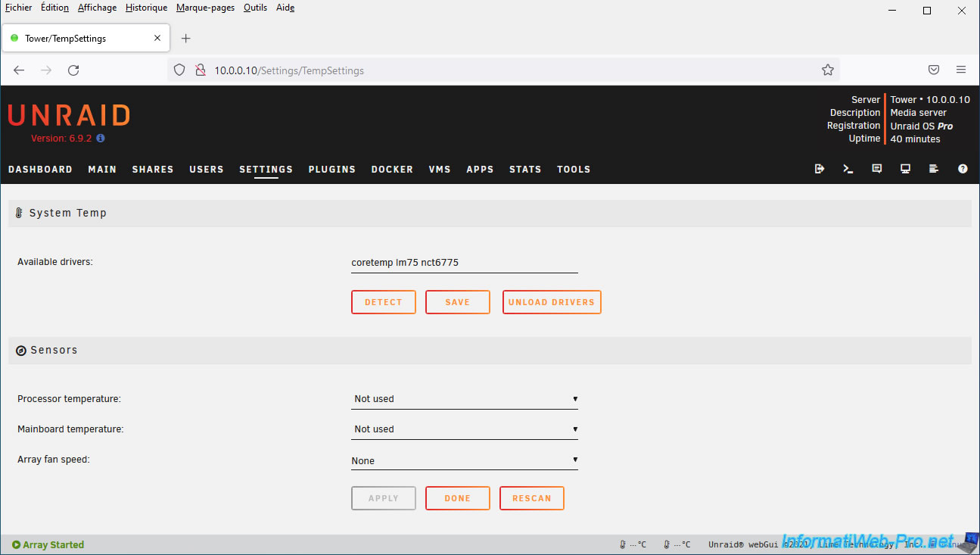Click the Info monitor icon

(905, 169)
